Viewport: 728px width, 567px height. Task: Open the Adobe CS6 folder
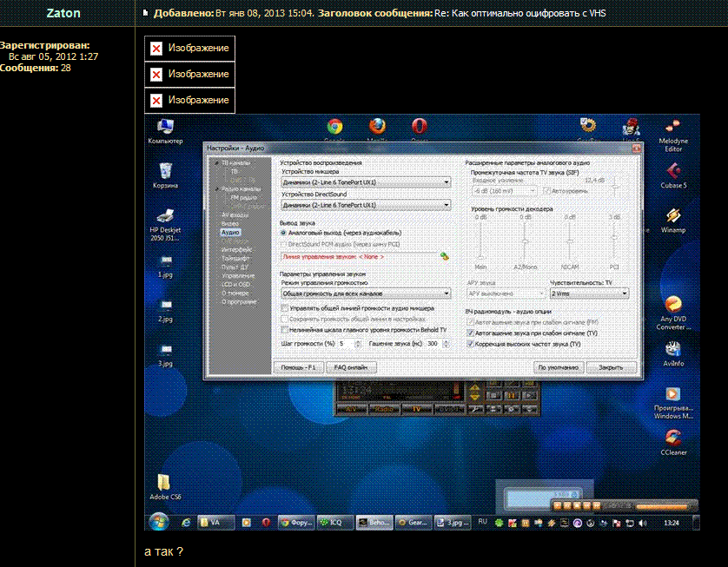(x=165, y=485)
